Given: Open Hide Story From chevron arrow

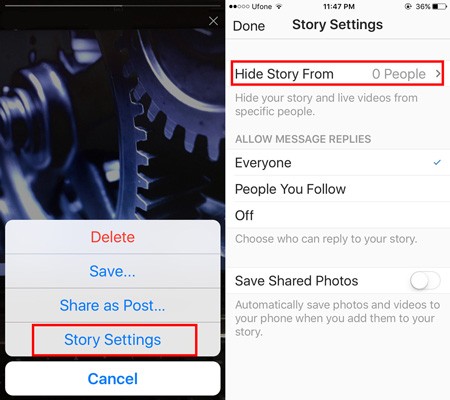Looking at the screenshot, I should pos(438,74).
